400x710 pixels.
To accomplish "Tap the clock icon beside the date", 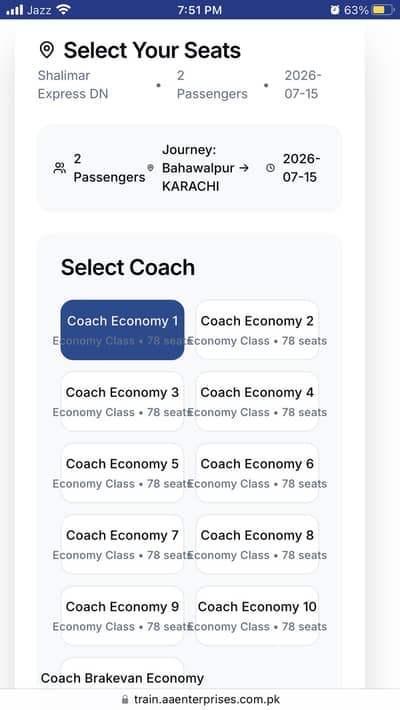I will point(270,168).
